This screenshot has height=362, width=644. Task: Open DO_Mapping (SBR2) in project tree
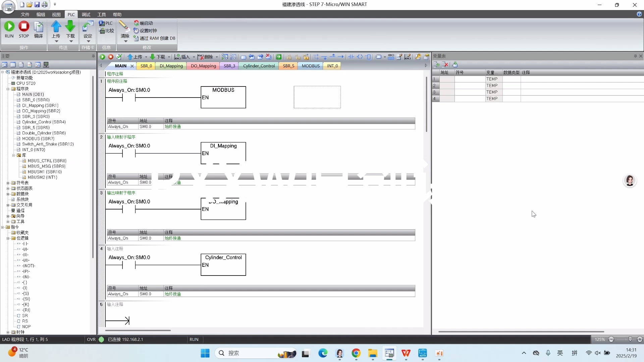pos(41,111)
